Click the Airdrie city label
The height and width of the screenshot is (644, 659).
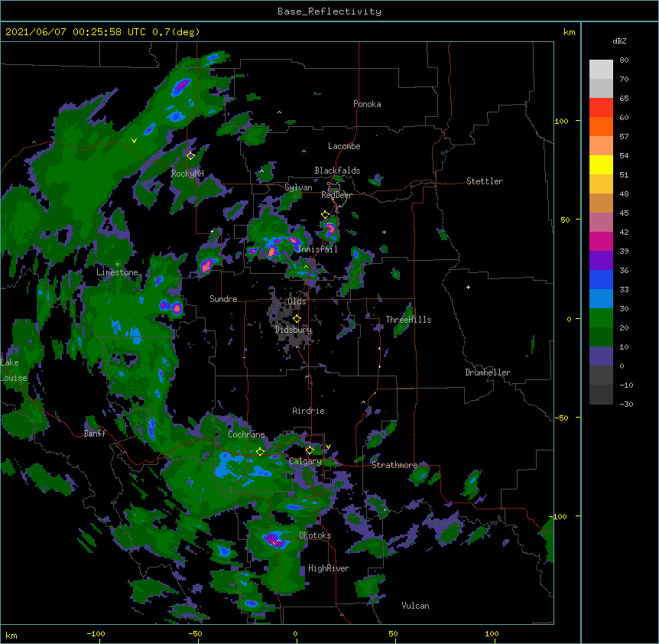point(309,411)
